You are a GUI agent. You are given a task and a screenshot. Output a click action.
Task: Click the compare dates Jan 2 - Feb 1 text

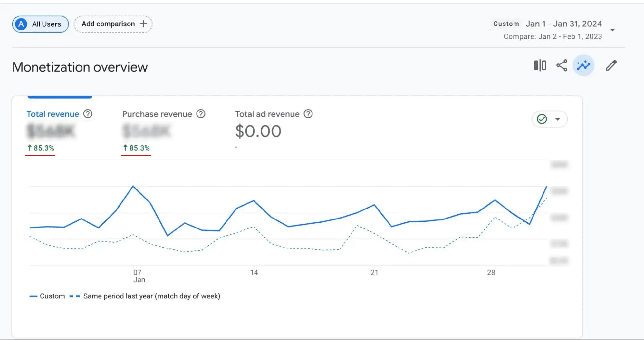click(553, 36)
